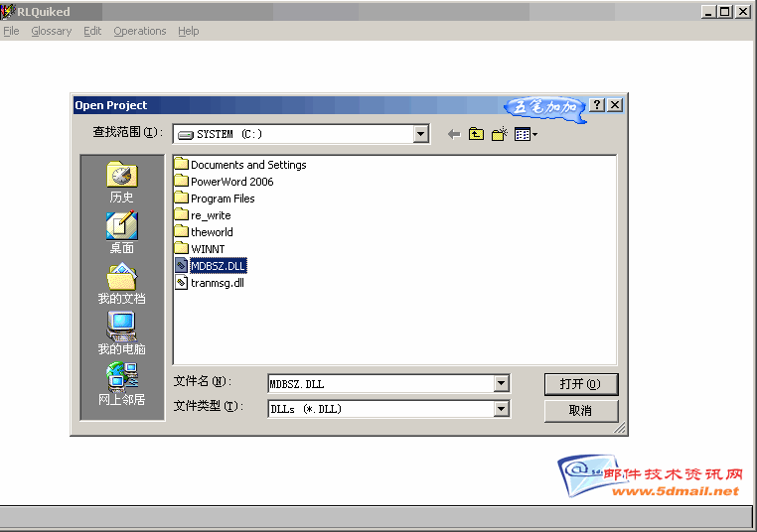
Task: Go up one folder level
Action: (477, 134)
